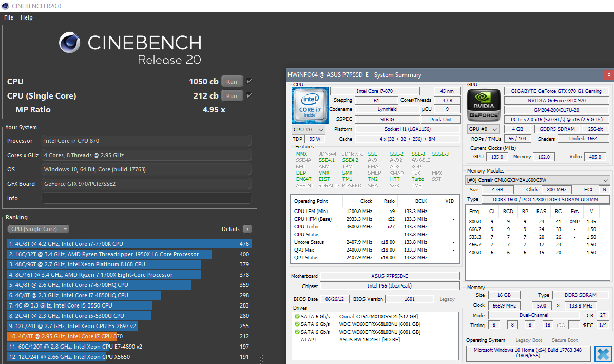
Task: Open the File menu in Cinebench
Action: pyautogui.click(x=8, y=17)
